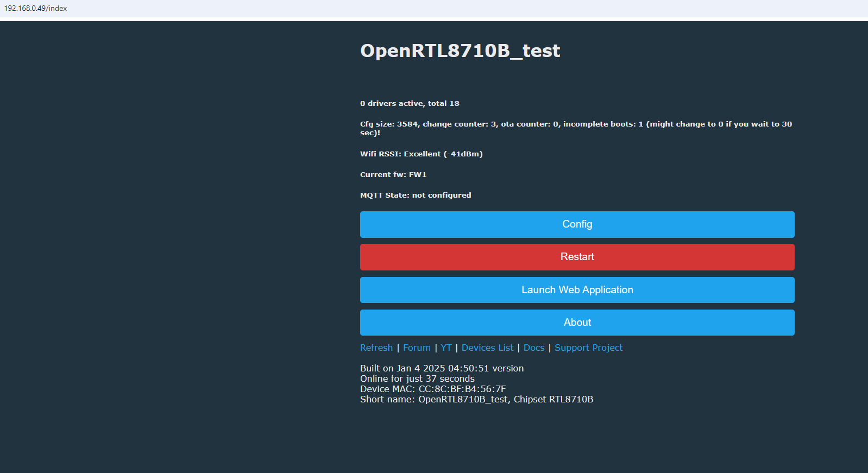Viewport: 868px width, 473px height.
Task: Click the red Restart button
Action: [x=577, y=257]
